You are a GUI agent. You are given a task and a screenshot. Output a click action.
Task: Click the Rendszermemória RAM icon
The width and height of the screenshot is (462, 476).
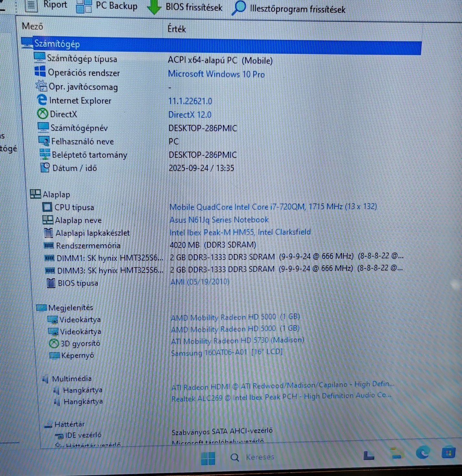tap(49, 245)
